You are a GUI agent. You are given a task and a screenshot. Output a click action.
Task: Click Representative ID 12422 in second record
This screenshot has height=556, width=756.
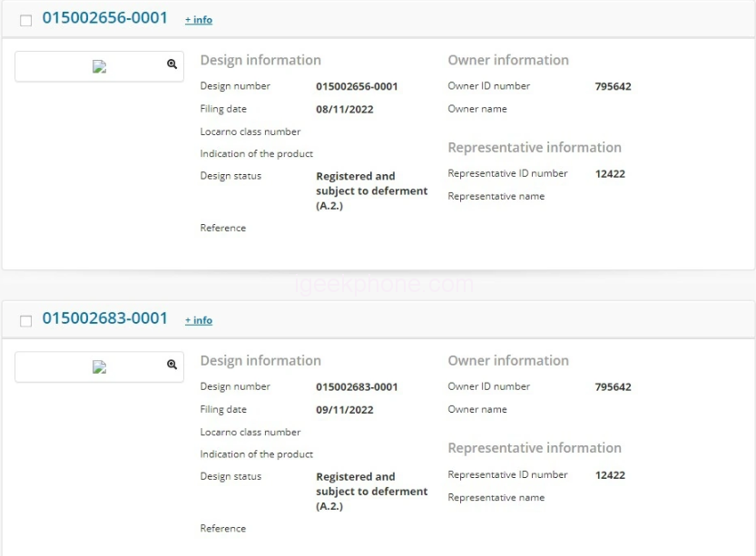610,475
